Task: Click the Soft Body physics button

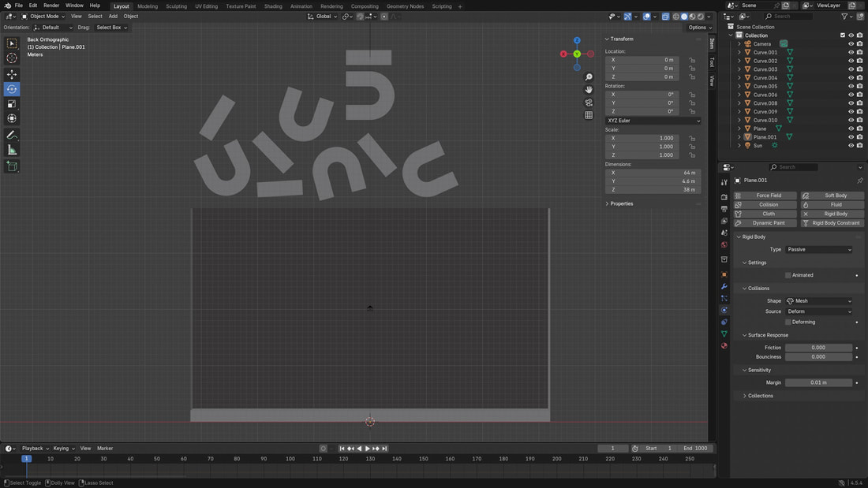Action: coord(832,196)
